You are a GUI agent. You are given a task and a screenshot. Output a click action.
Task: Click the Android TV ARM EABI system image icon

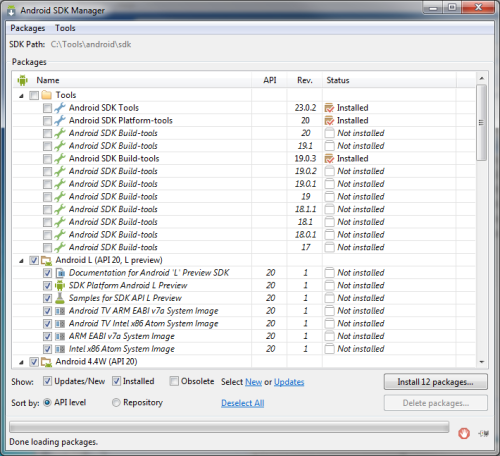tap(60, 311)
